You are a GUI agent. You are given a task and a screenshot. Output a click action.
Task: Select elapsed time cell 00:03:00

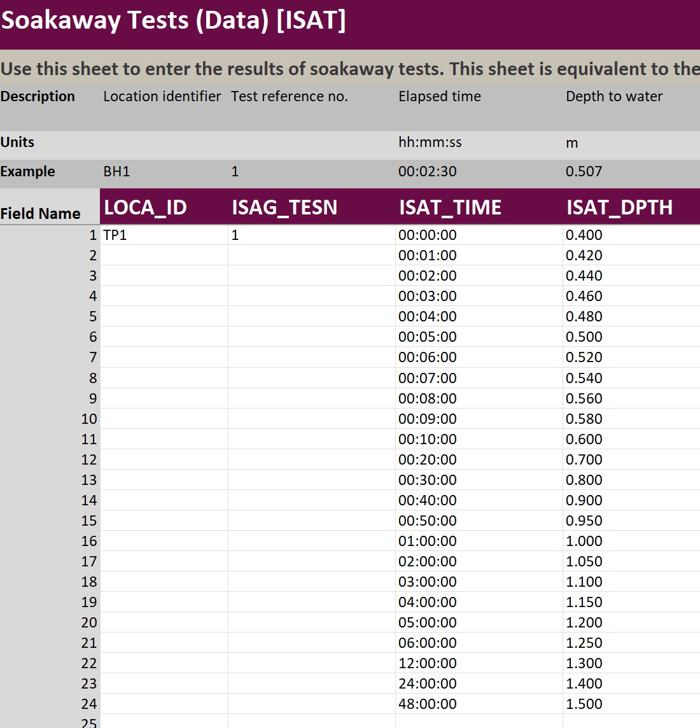click(x=479, y=296)
